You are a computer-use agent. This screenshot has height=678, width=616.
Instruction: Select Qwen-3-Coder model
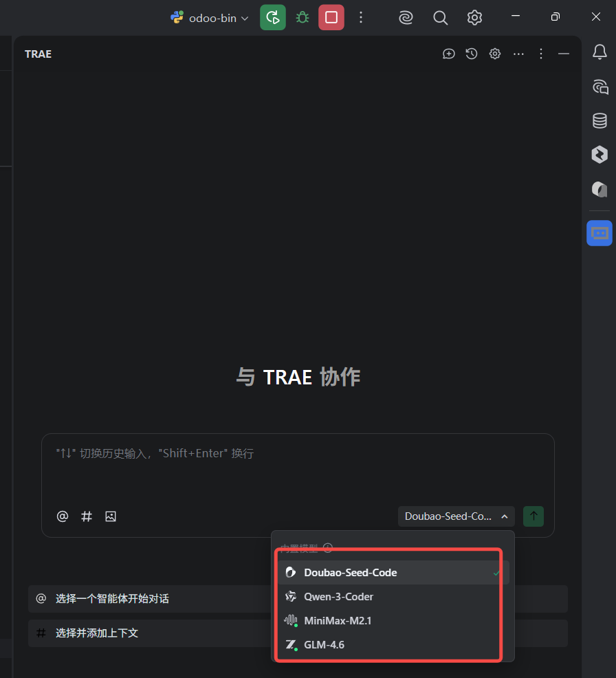click(x=393, y=597)
